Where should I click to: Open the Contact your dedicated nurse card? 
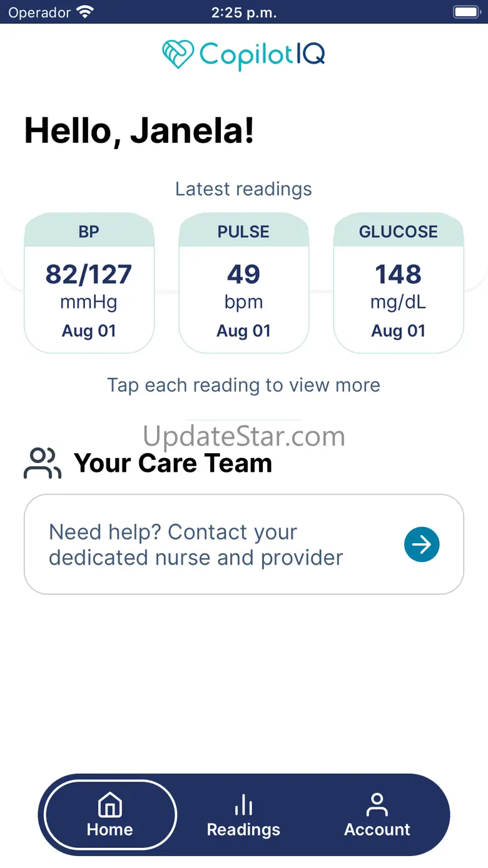pos(244,544)
